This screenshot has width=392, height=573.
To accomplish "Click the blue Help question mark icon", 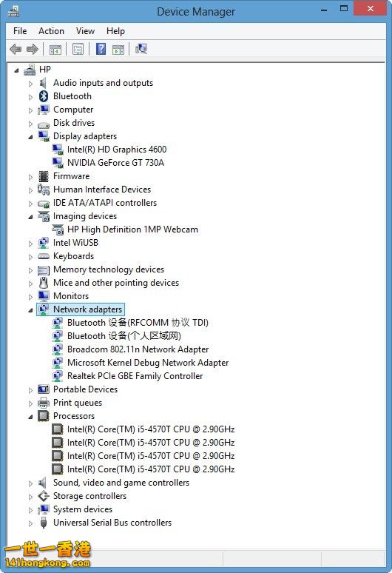I will point(101,49).
